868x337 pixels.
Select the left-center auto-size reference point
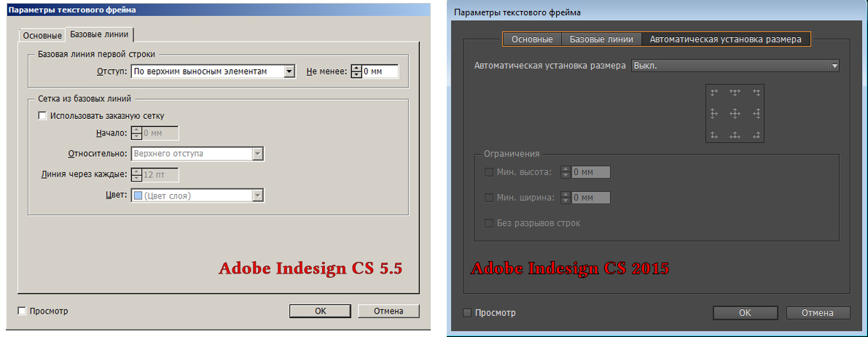(714, 114)
